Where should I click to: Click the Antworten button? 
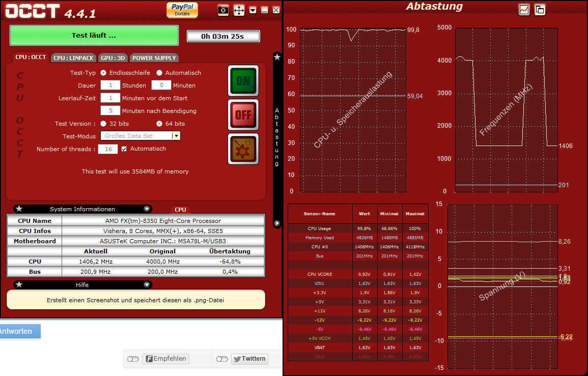click(x=19, y=331)
